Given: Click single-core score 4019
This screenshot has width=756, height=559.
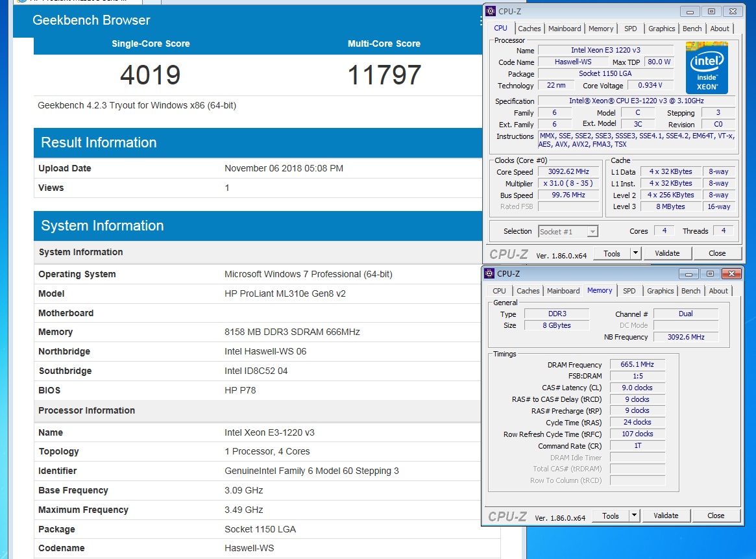Looking at the screenshot, I should point(151,75).
